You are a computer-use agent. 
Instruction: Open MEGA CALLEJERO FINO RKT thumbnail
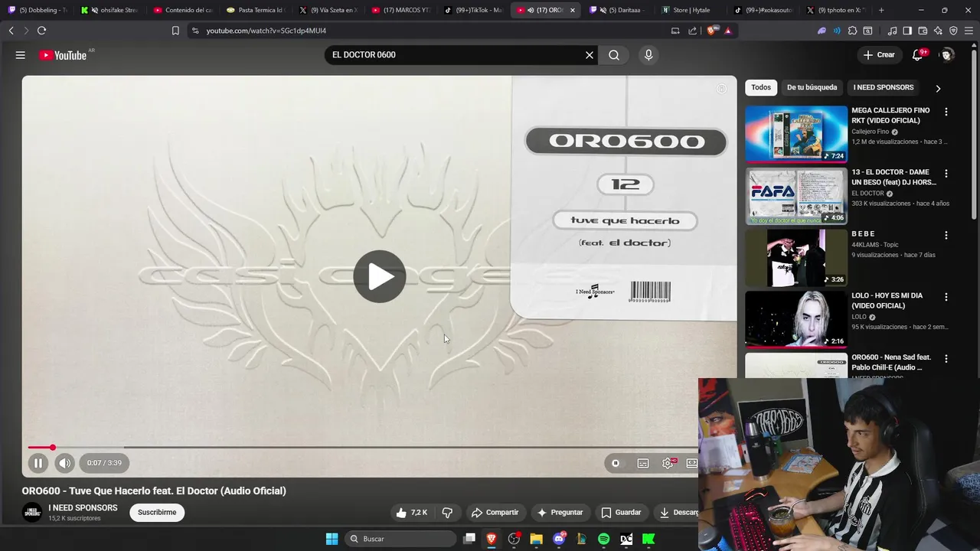point(796,134)
